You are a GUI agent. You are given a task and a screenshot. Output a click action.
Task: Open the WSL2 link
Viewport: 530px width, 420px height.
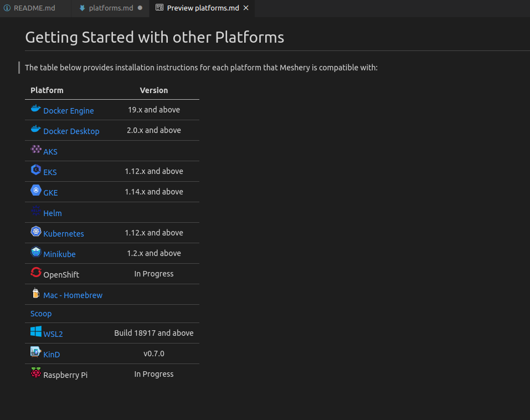[x=53, y=334]
